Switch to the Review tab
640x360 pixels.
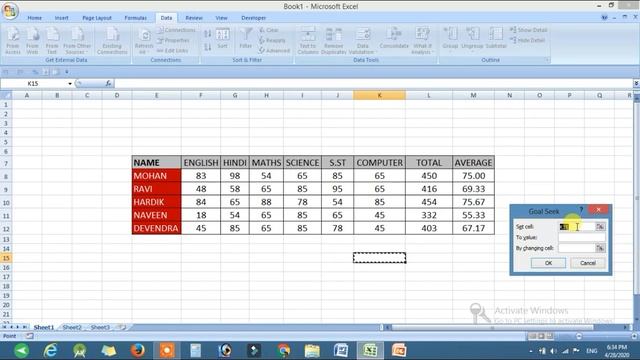(x=194, y=18)
